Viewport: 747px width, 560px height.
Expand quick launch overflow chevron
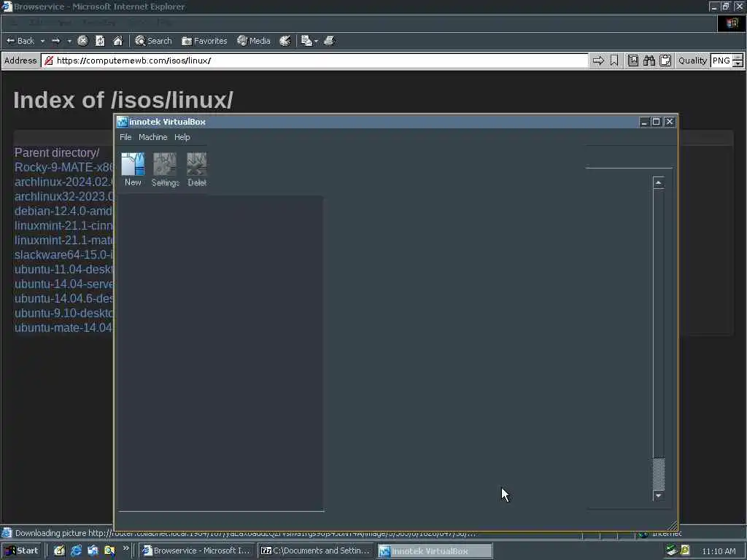pyautogui.click(x=125, y=548)
